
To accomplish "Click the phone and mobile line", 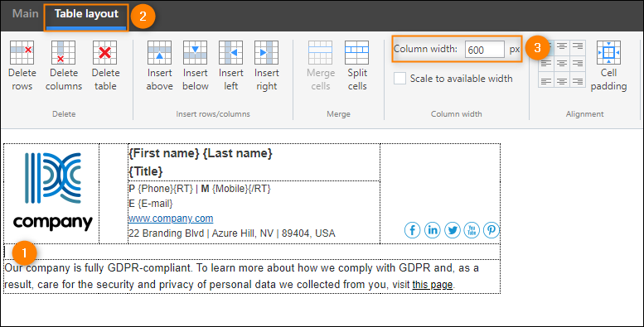I will pos(200,189).
